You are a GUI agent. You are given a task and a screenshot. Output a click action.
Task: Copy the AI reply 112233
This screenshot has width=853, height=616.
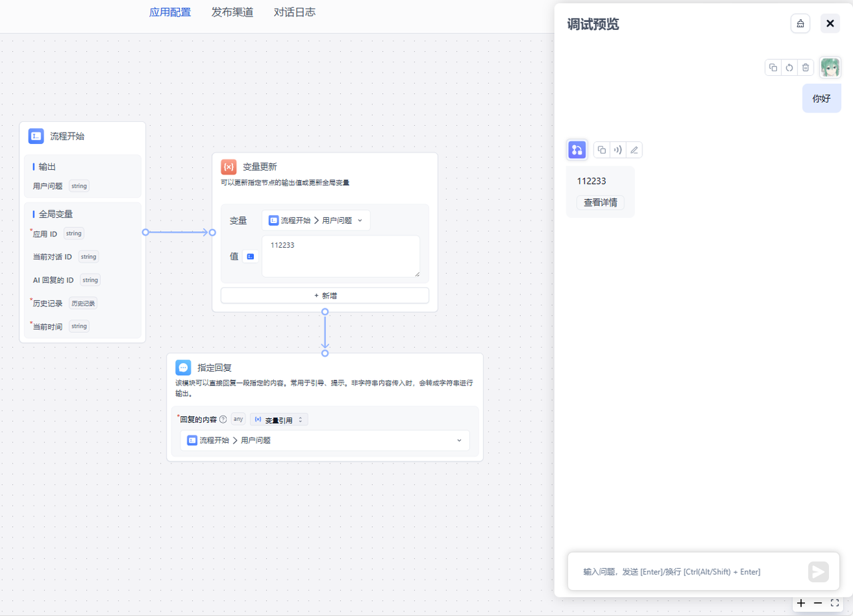click(x=602, y=150)
